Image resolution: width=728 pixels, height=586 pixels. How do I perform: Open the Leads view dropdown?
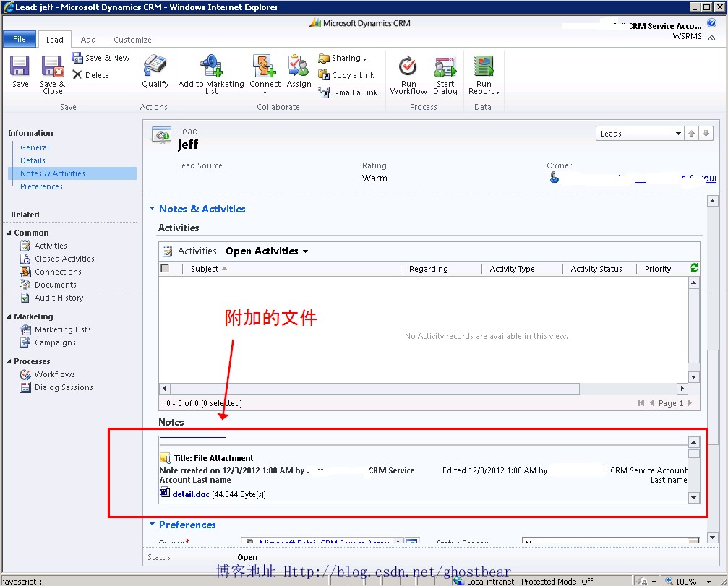(x=640, y=134)
